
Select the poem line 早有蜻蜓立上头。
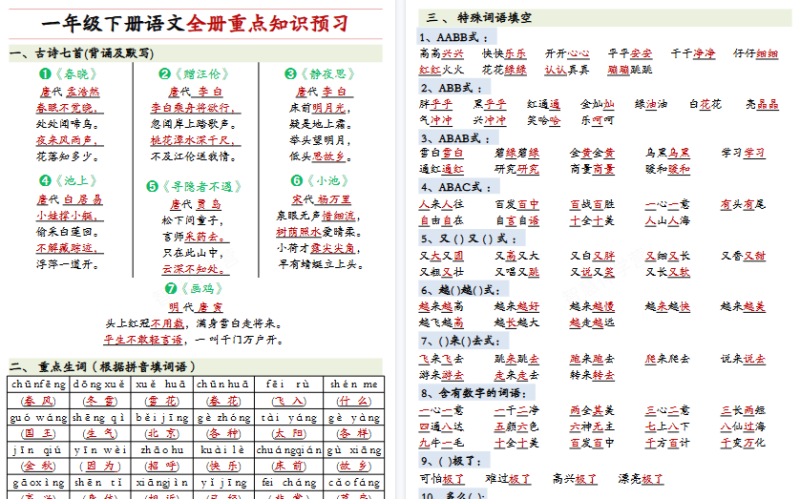coord(320,264)
